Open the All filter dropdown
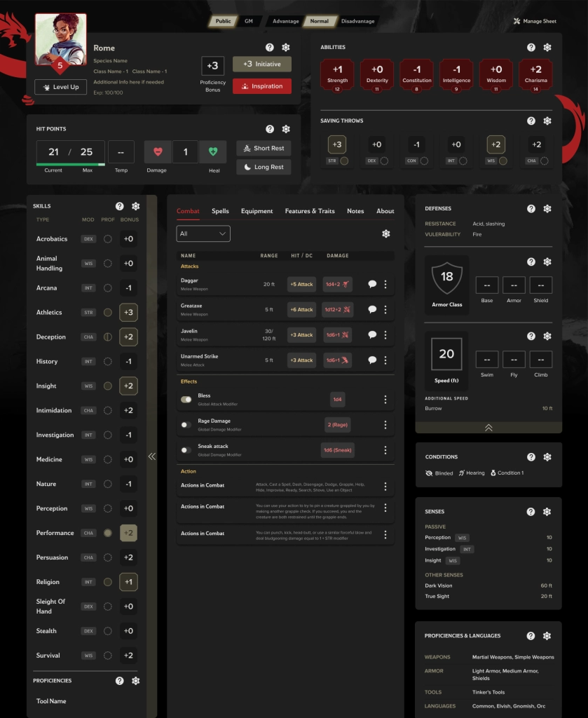Screen dimensions: 588x718 [203, 233]
